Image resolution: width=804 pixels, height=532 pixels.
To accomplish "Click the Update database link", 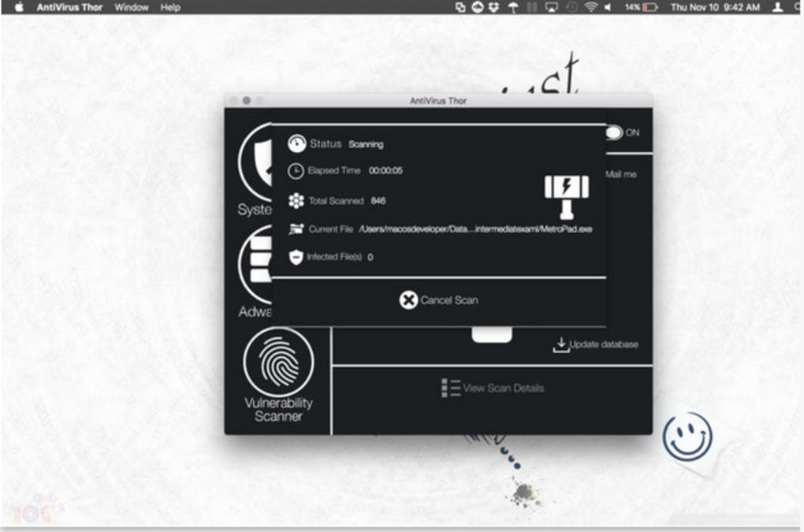I will (604, 344).
